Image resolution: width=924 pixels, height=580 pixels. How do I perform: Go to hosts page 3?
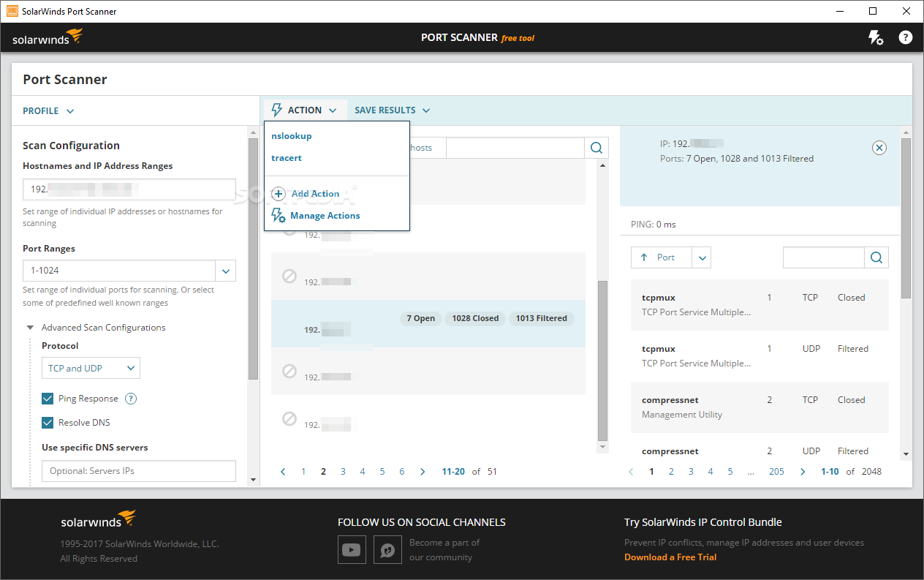pyautogui.click(x=343, y=472)
